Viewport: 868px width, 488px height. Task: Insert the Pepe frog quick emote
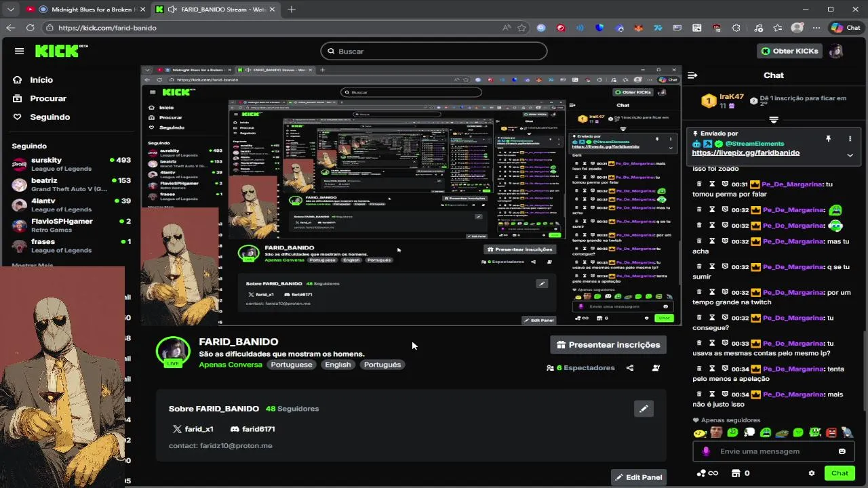(782, 432)
